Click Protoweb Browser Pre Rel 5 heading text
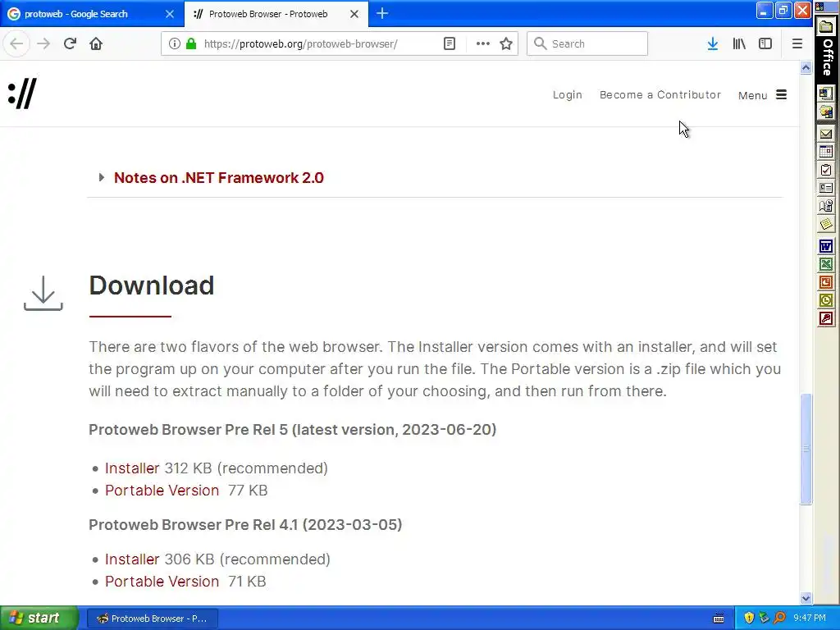Screen dimensions: 840x630 [293, 430]
